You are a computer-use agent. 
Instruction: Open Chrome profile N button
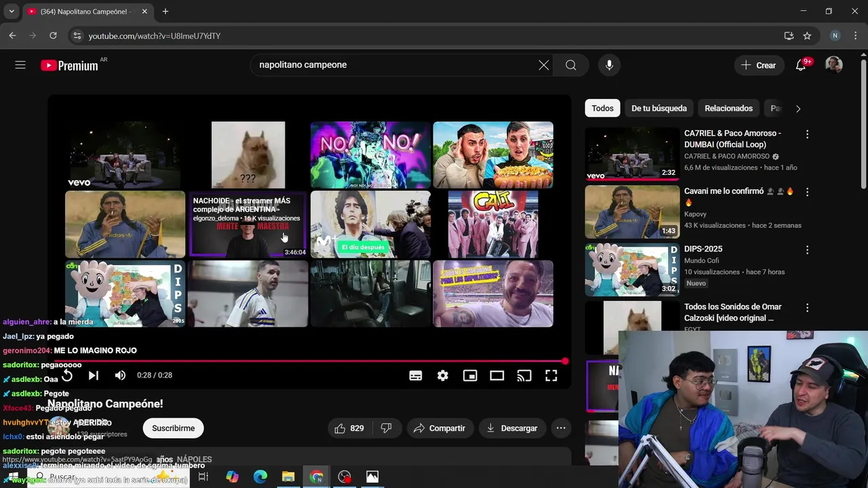[x=835, y=36]
